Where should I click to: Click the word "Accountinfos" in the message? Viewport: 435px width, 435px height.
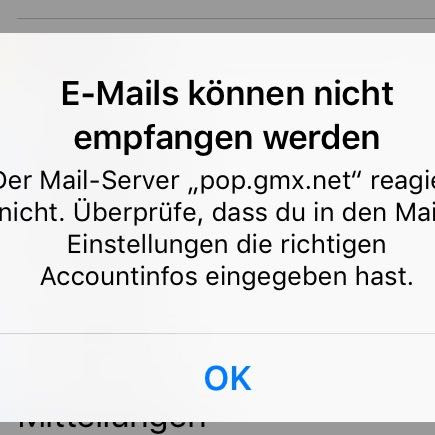tap(119, 277)
